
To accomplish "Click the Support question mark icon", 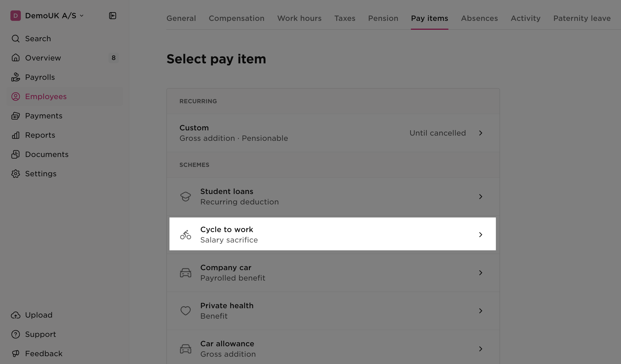I will click(x=16, y=334).
